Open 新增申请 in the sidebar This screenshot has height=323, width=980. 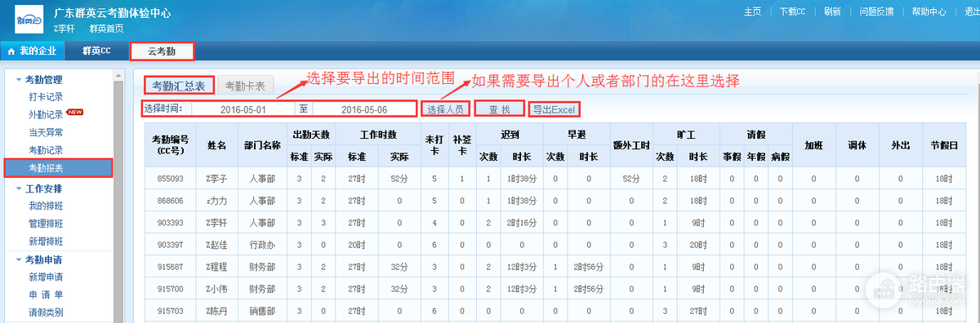coord(46,277)
